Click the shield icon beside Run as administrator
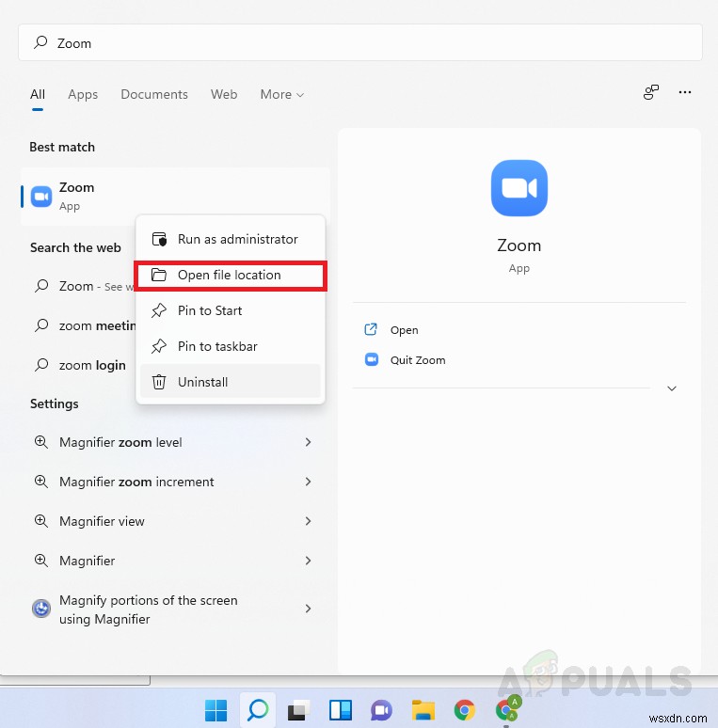Screen dimensions: 718x728 pyautogui.click(x=159, y=239)
